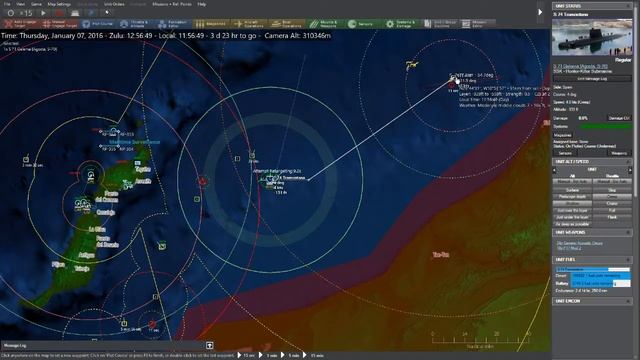Open the Sensors toolbar button
This screenshot has width=640, height=360.
(363, 24)
